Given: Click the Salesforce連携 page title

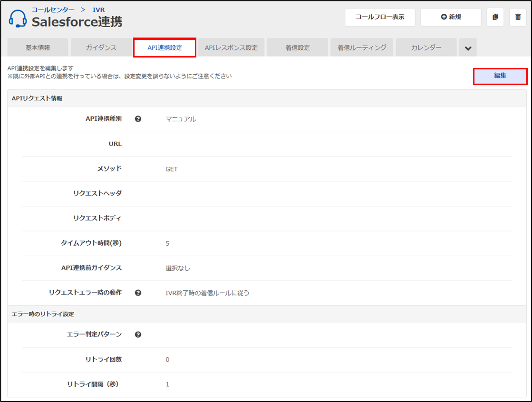Looking at the screenshot, I should (77, 22).
